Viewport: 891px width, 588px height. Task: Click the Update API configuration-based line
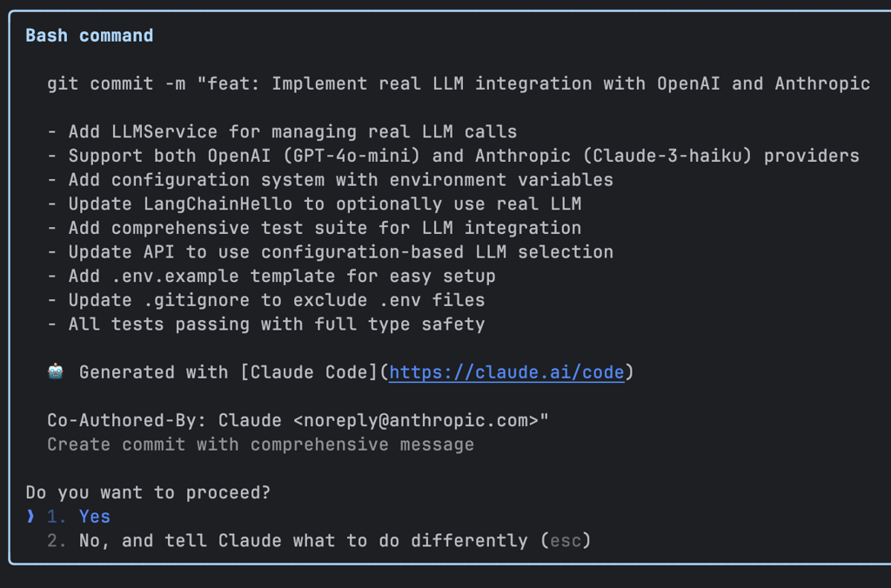[330, 252]
